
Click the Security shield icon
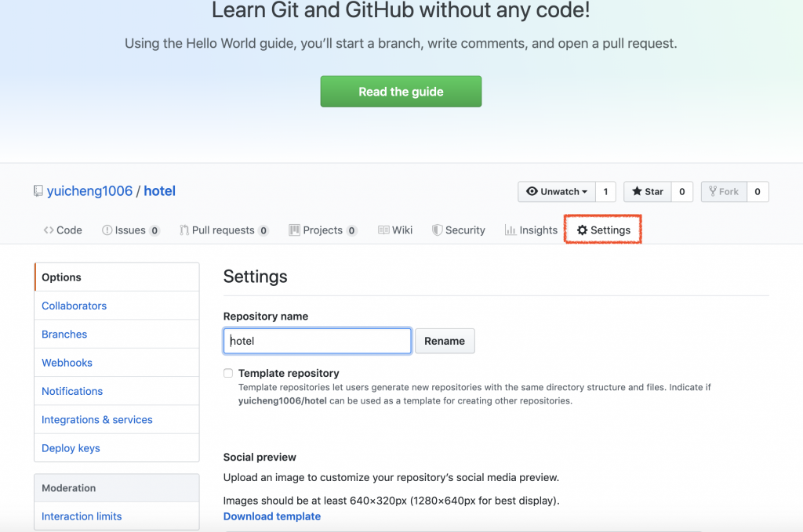coord(438,230)
